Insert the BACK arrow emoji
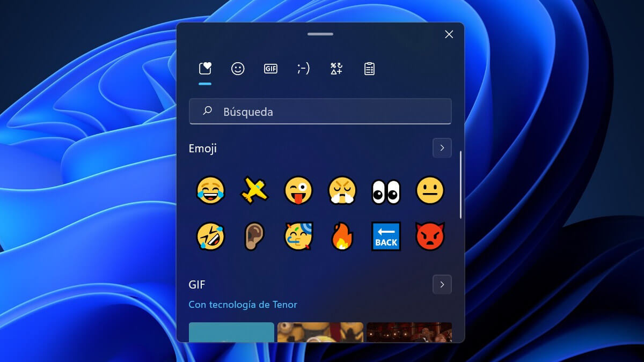This screenshot has width=644, height=362. click(x=386, y=237)
